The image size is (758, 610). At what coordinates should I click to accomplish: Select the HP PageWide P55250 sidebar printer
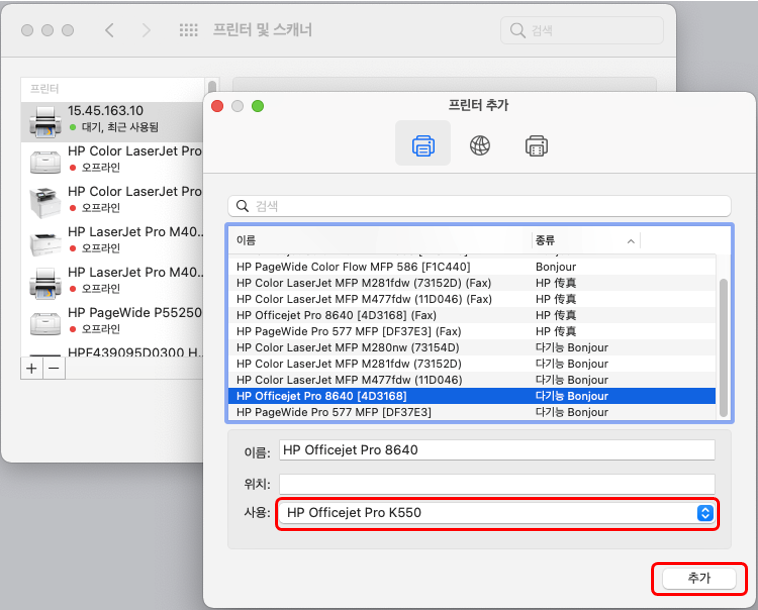[112, 321]
